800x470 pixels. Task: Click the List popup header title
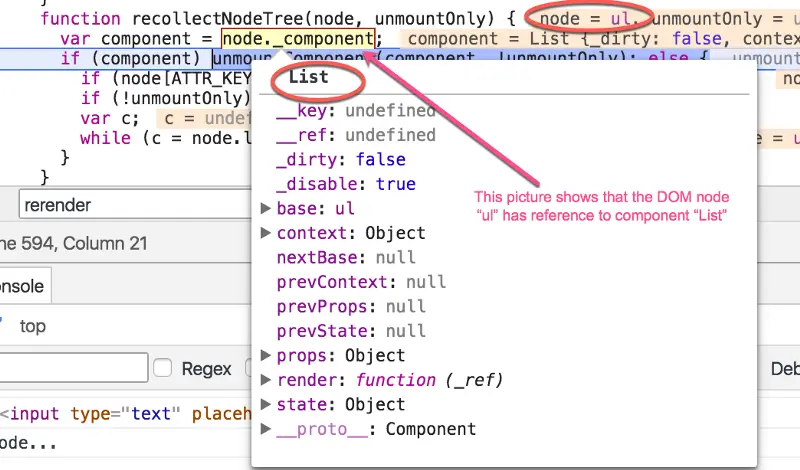[x=309, y=77]
